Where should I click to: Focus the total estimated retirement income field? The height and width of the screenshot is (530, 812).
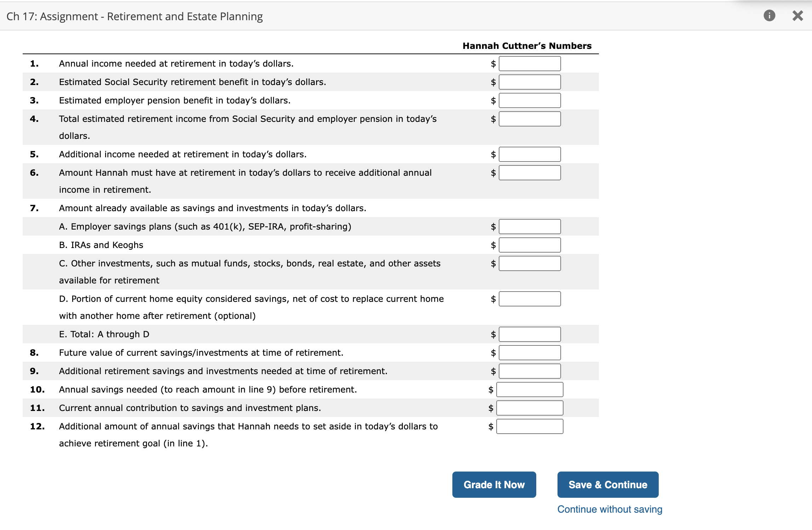point(530,119)
